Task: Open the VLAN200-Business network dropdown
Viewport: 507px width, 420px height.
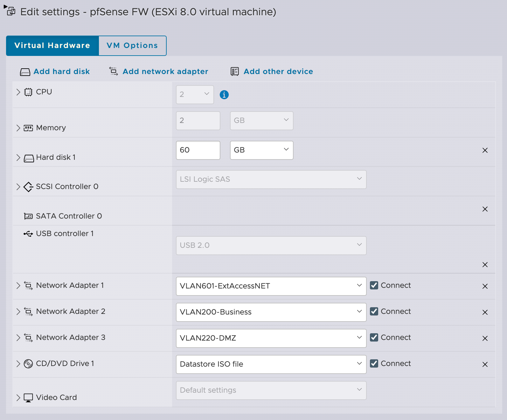Action: [x=271, y=312]
